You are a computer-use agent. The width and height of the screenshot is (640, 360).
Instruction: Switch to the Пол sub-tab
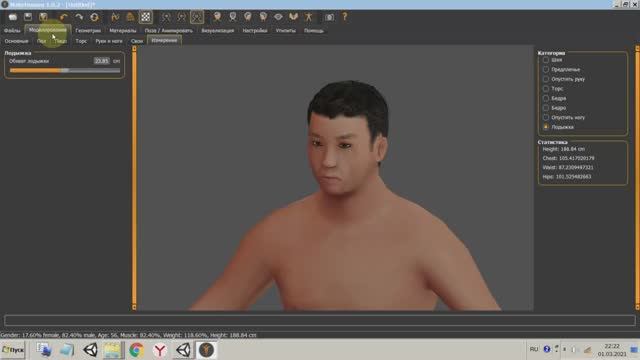(42, 41)
